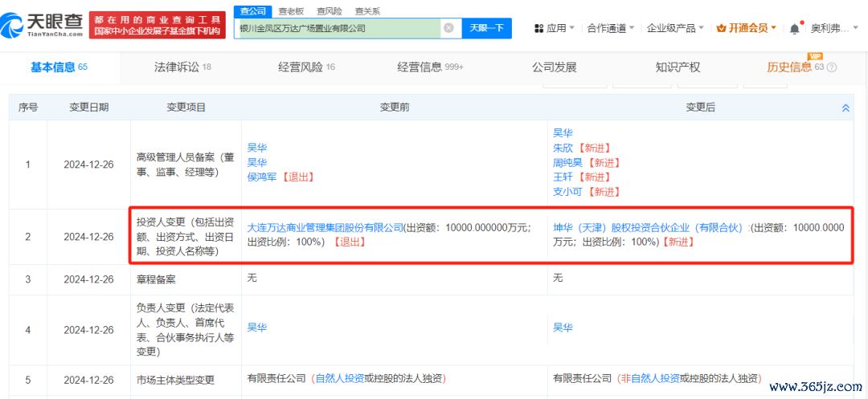
Task: Click the 2024-12-26 date in row 3
Action: pyautogui.click(x=88, y=279)
